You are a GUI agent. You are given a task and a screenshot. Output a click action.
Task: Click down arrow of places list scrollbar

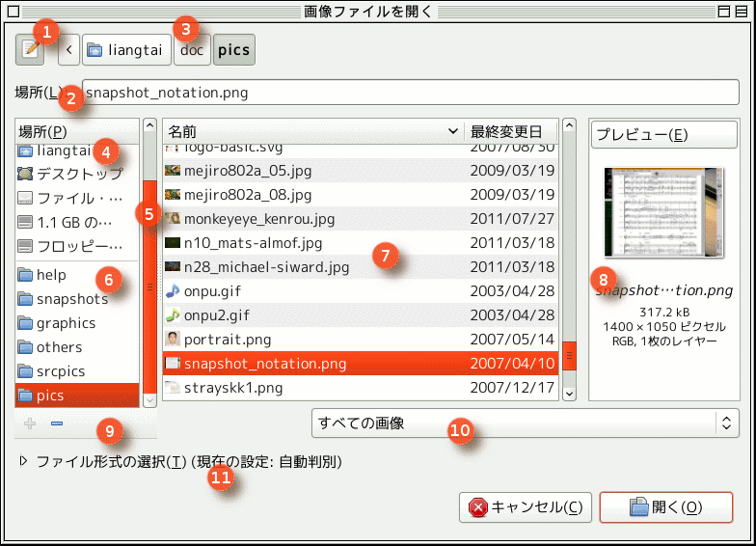[150, 399]
